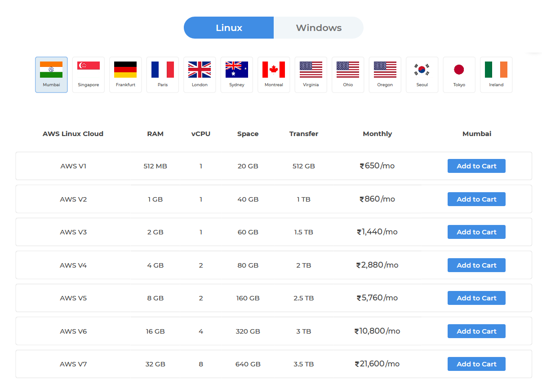Select the Sydney Australia flag location
Screen dimensions: 542x392
point(237,75)
